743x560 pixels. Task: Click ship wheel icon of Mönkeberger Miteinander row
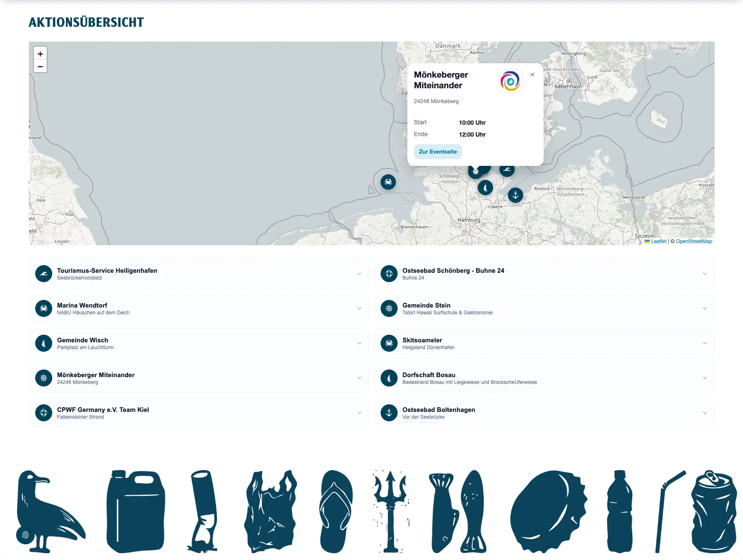44,378
